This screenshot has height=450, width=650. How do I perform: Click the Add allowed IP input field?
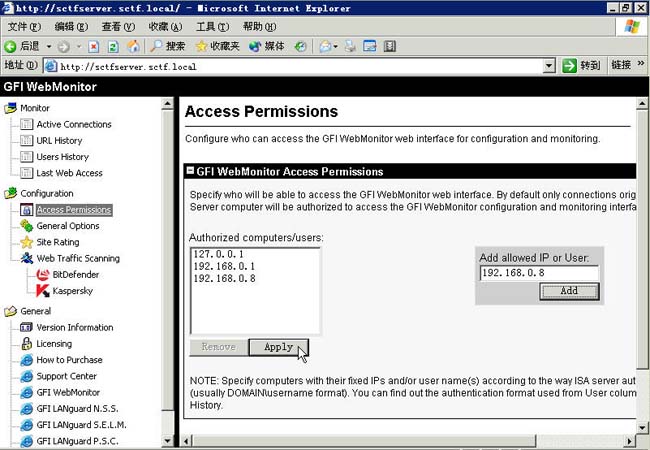click(x=539, y=273)
